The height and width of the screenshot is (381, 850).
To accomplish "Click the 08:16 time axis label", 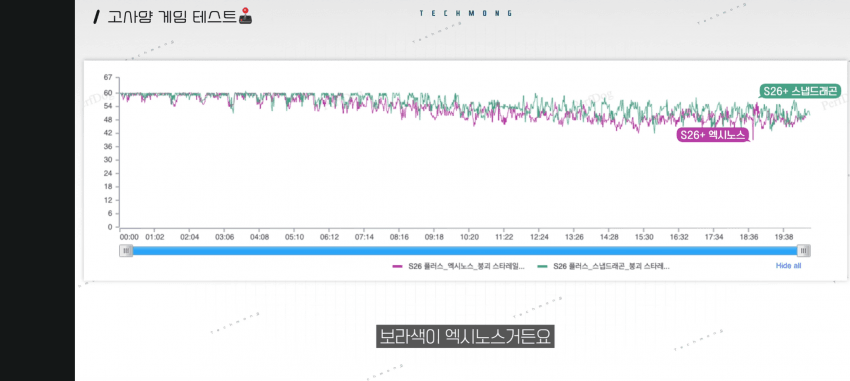I will pyautogui.click(x=399, y=237).
